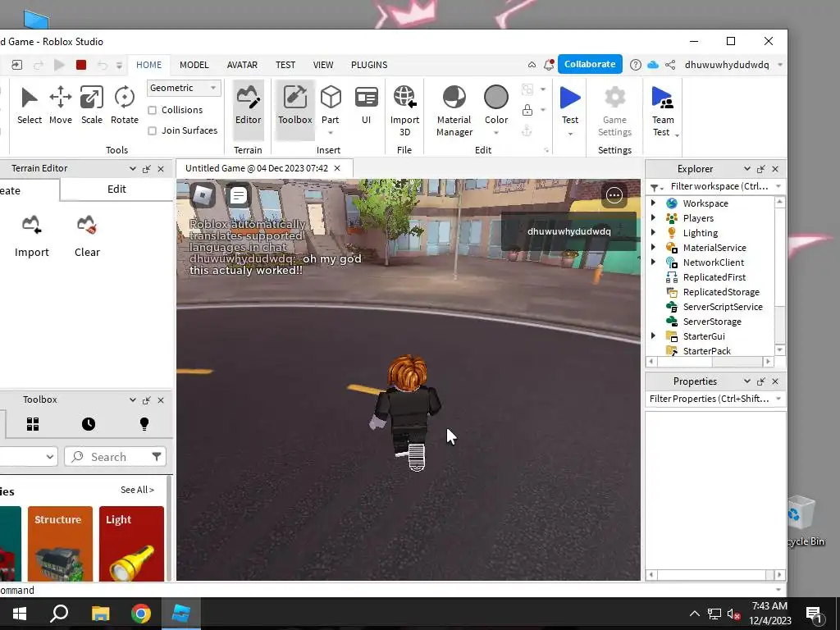Select the Edit tab in Terrain Editor
Viewport: 840px width, 630px height.
[116, 189]
